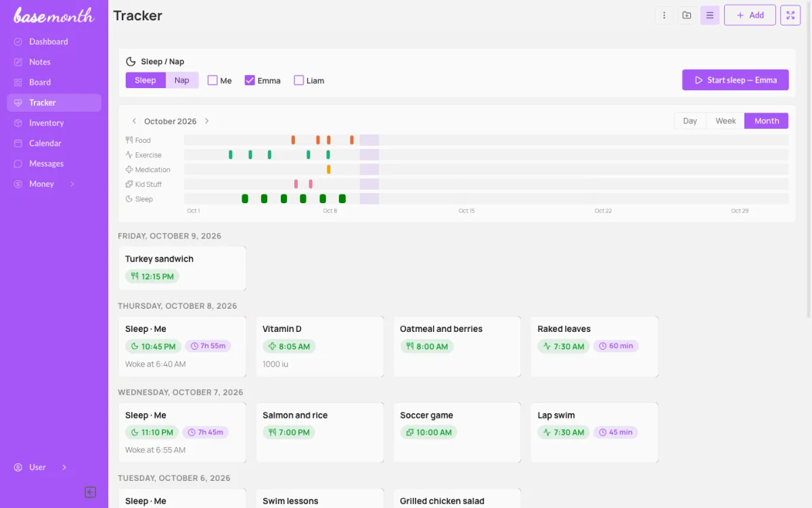Go to next month arrow

207,121
